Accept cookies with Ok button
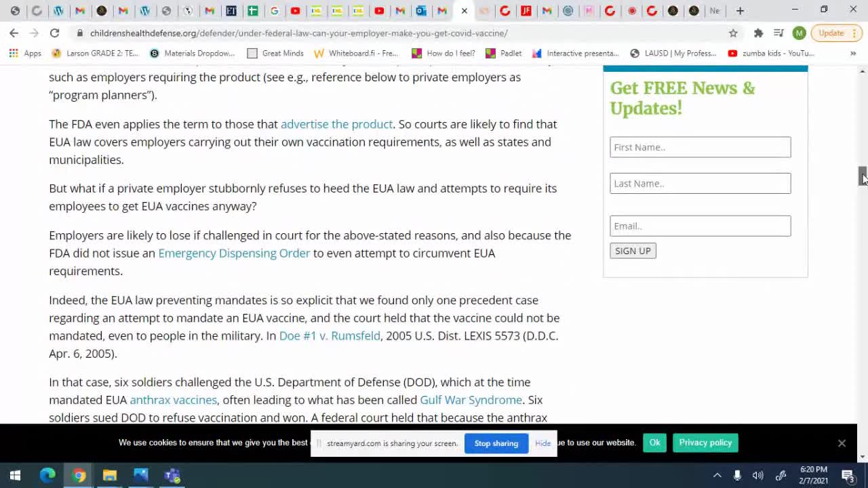This screenshot has height=488, width=868. coord(654,443)
